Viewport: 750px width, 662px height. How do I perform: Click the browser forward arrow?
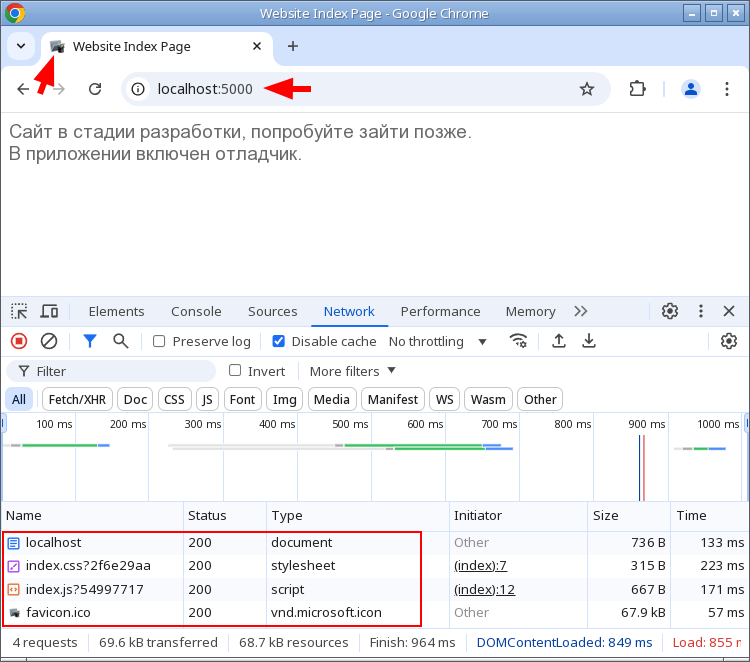click(59, 89)
